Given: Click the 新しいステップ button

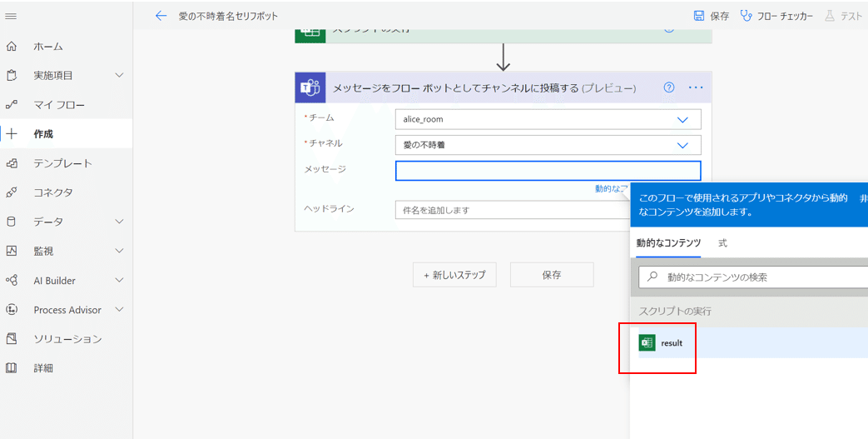Looking at the screenshot, I should [x=454, y=275].
